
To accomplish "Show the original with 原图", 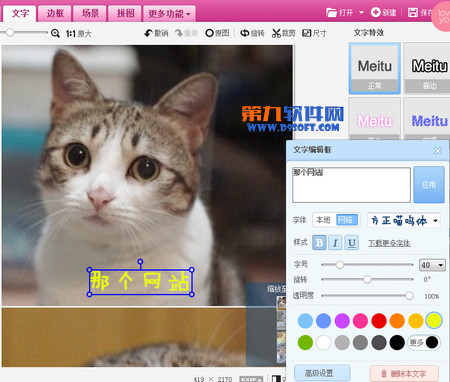I will click(x=217, y=33).
